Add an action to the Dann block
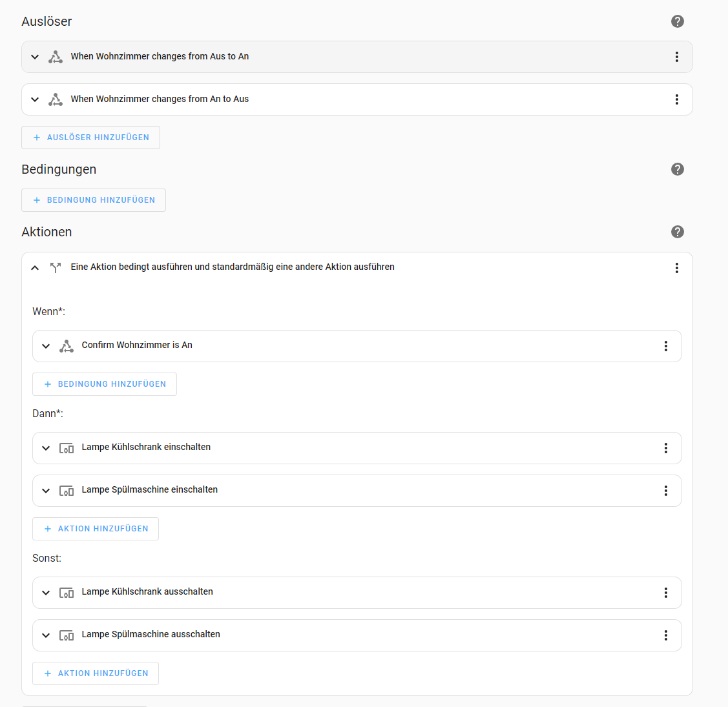The width and height of the screenshot is (728, 707). [96, 529]
